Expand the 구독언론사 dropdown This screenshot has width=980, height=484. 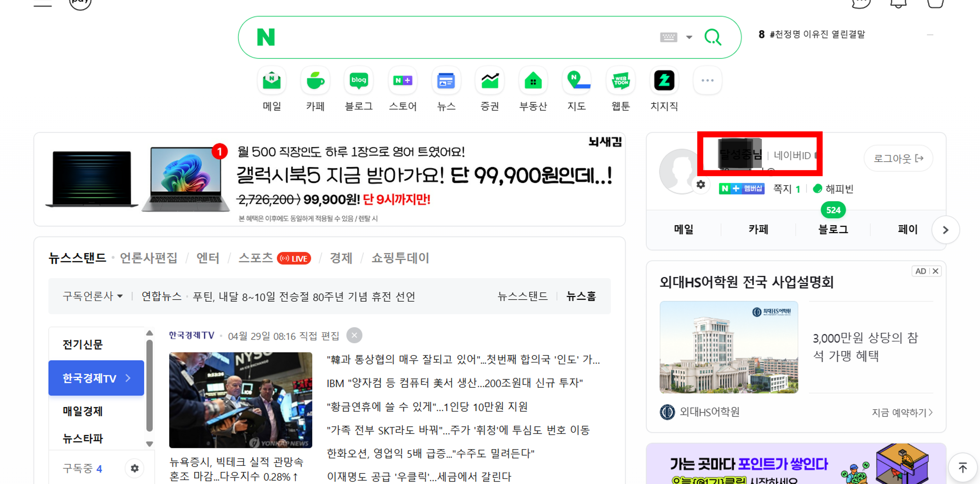(x=92, y=296)
